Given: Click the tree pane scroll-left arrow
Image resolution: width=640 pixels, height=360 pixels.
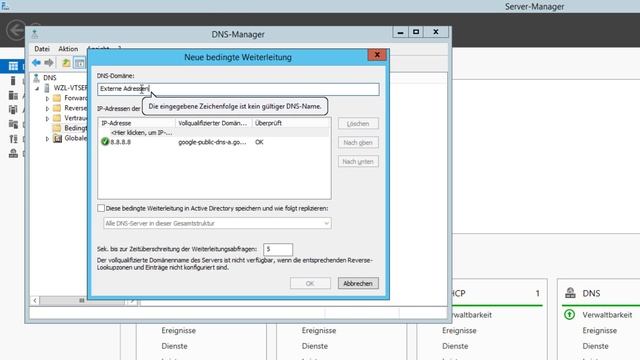Looking at the screenshot, I should point(35,300).
